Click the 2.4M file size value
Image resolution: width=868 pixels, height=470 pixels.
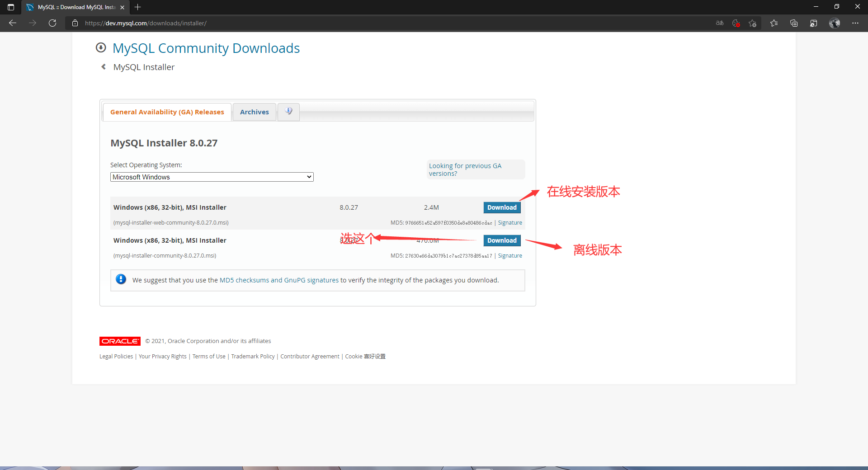[431, 207]
